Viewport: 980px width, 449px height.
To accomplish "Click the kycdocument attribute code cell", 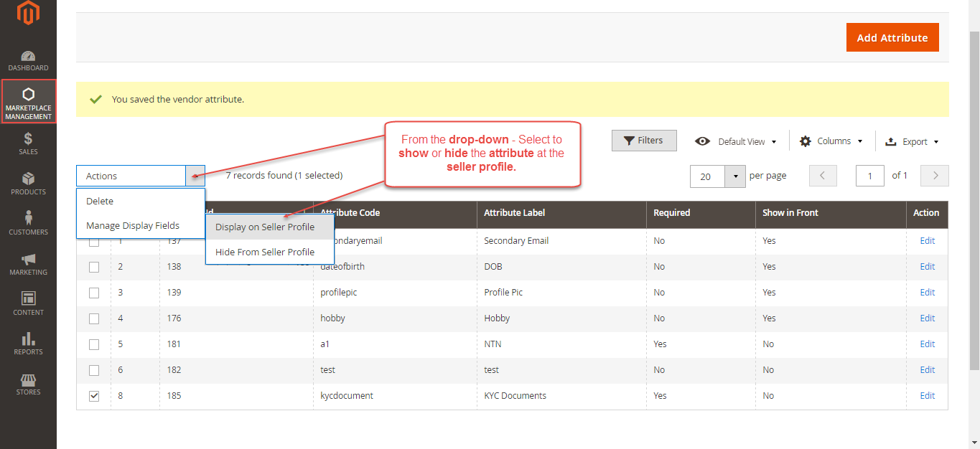I will 347,396.
